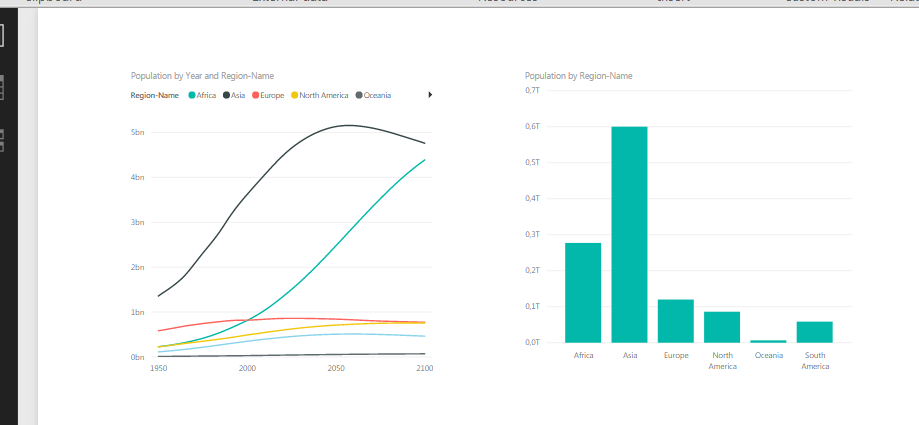The width and height of the screenshot is (919, 425).
Task: Click the 0bn y-axis label
Action: tap(137, 357)
